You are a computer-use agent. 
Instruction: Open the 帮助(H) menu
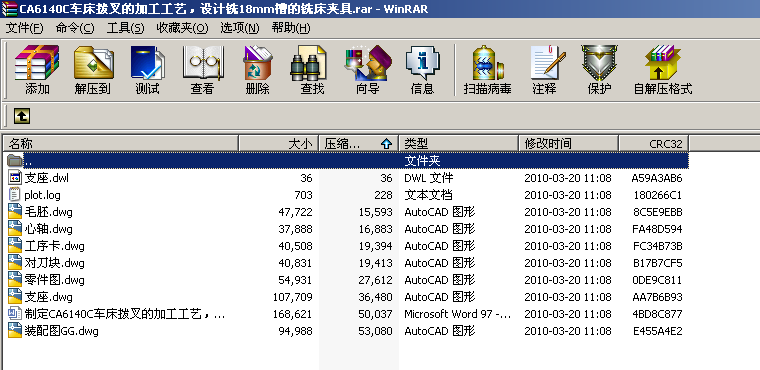pyautogui.click(x=291, y=28)
